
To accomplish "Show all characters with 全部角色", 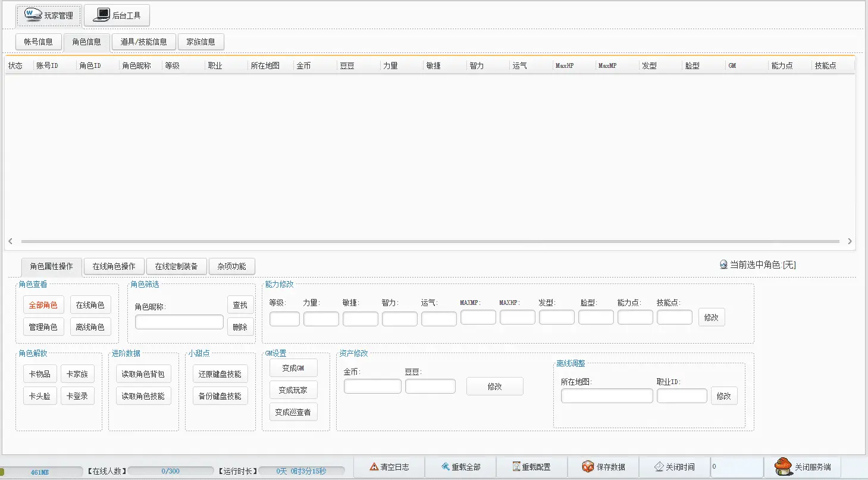I will coord(43,306).
